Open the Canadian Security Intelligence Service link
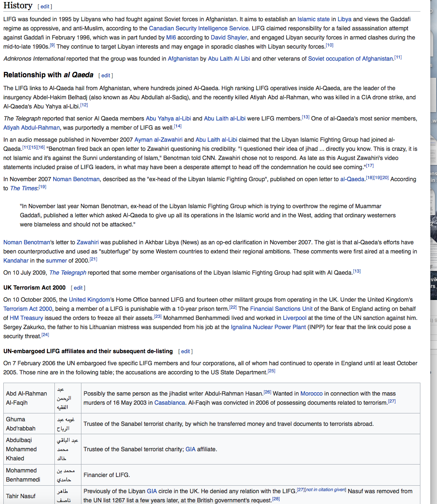The image size is (437, 504). pos(199,28)
